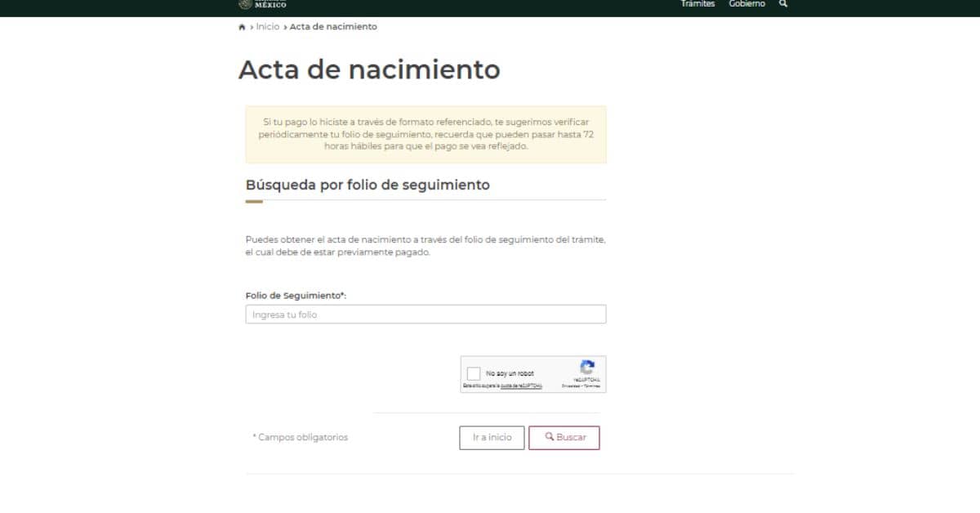The height and width of the screenshot is (513, 980).
Task: Click Búsqueda por folio de seguimiento heading
Action: (x=367, y=185)
